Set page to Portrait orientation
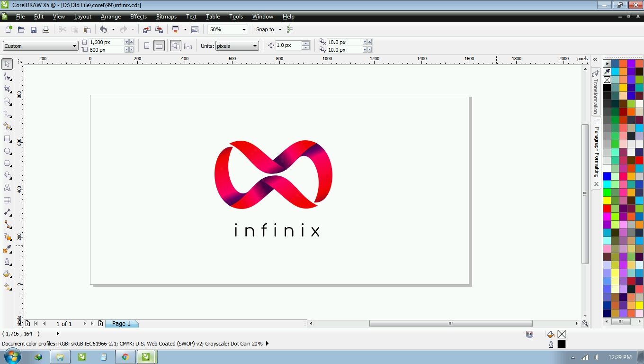 tap(146, 46)
